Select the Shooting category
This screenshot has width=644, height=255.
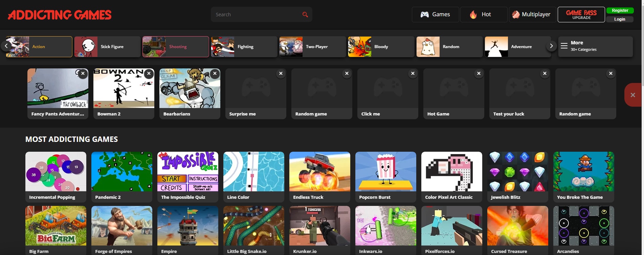coord(176,47)
